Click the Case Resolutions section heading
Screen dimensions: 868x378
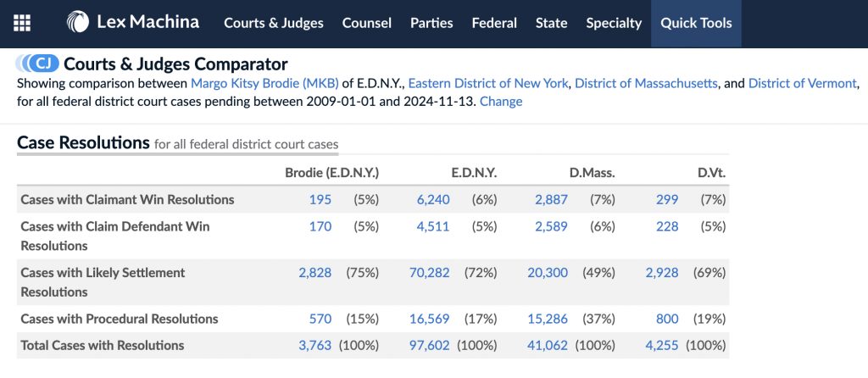coord(83,143)
